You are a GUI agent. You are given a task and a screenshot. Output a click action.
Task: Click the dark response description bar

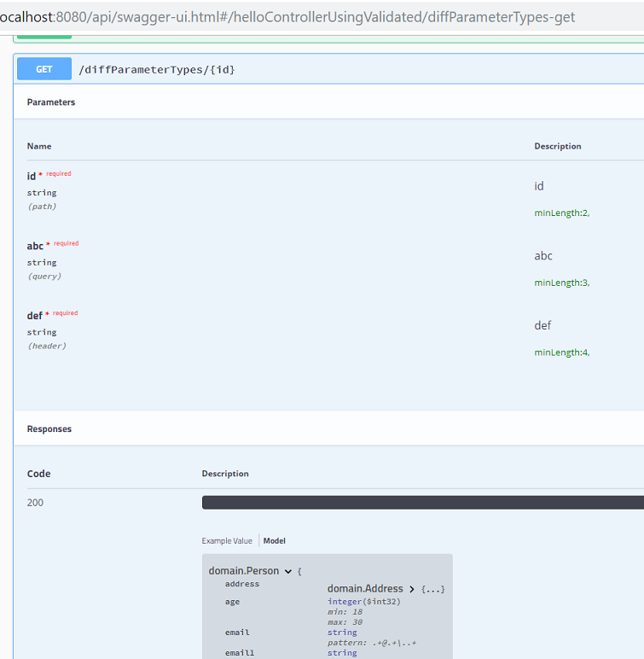[x=422, y=503]
